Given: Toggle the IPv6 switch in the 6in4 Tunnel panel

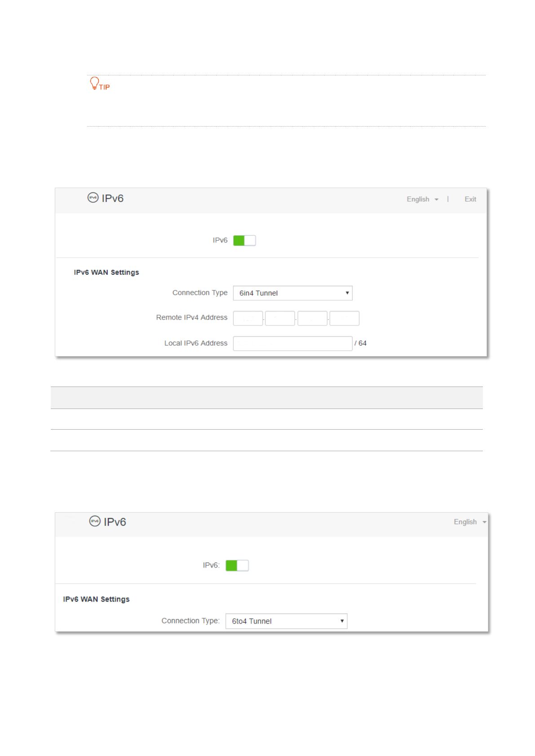Looking at the screenshot, I should pyautogui.click(x=244, y=241).
